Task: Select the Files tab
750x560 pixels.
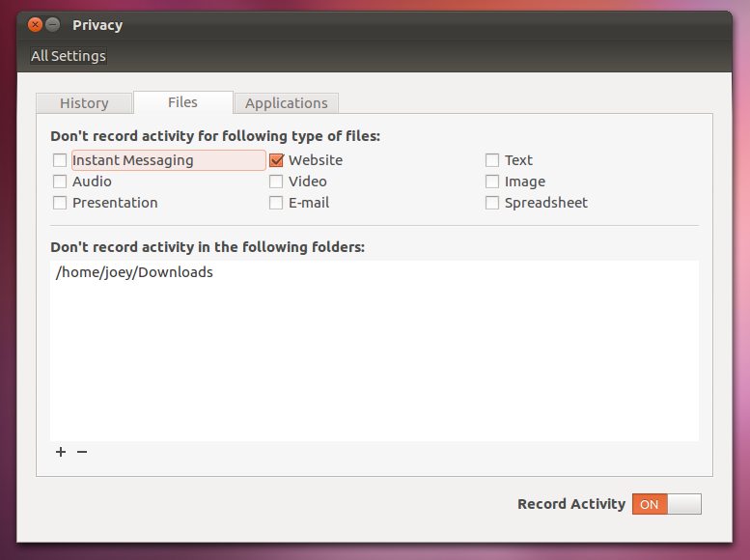Action: coord(182,102)
